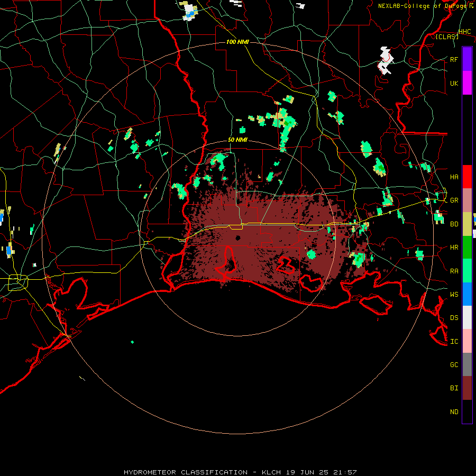Screen dimensions: 476x476
Task: Click the GR legend label
Action: tap(454, 200)
